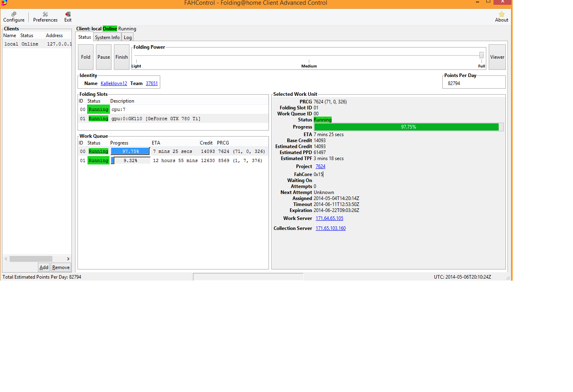573x392 pixels.
Task: Click the UTC time in status bar
Action: tap(462, 277)
